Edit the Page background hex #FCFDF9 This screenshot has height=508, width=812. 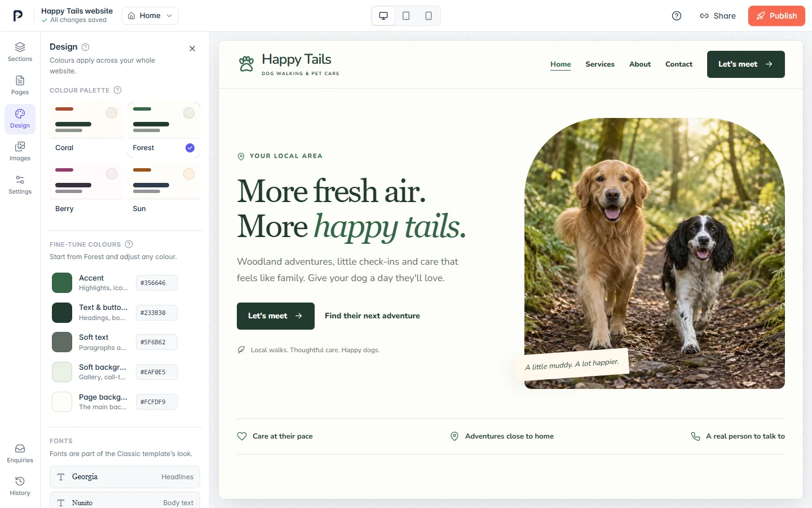coord(157,402)
